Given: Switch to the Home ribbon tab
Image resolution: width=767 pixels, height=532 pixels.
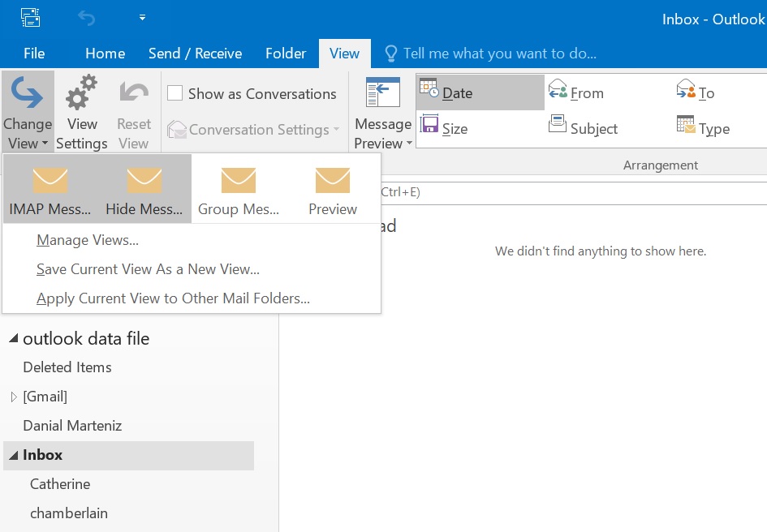Looking at the screenshot, I should [106, 54].
